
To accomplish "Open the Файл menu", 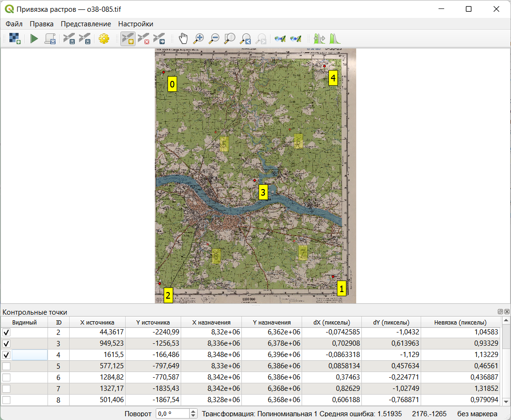I will point(14,24).
